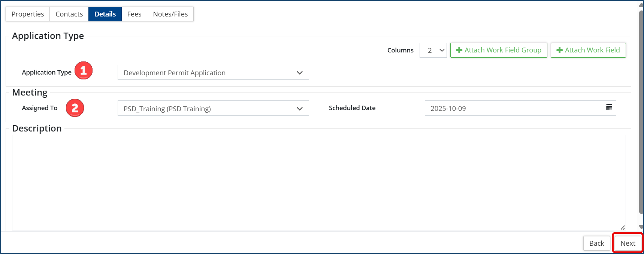The image size is (644, 254).
Task: Click red step marker number 1
Action: (x=84, y=70)
